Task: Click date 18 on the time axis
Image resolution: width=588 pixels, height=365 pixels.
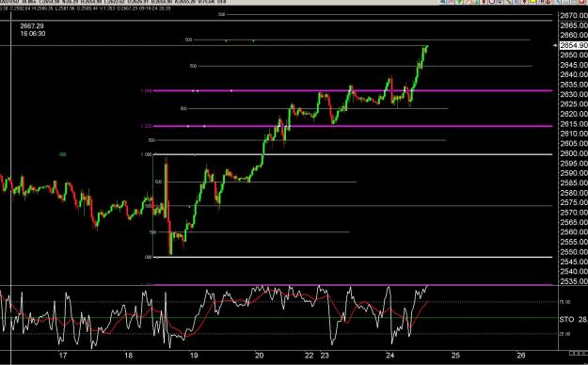Action: pos(128,356)
